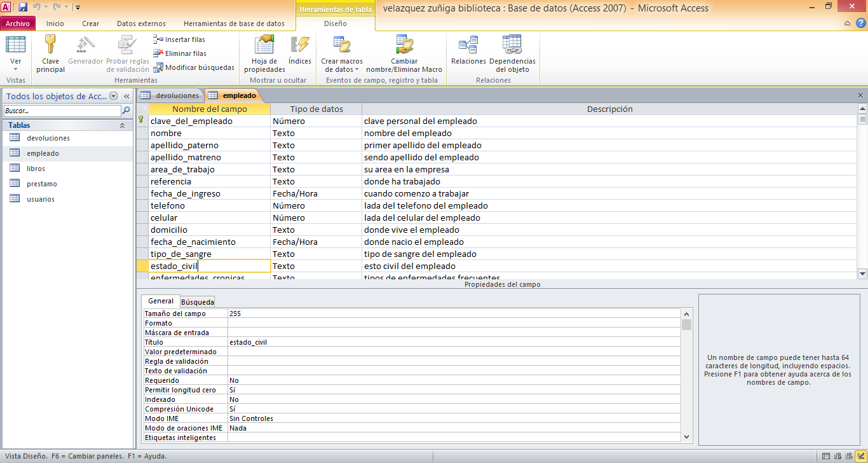Open the Hoja de propiedades pane
Image resolution: width=868 pixels, height=463 pixels.
click(x=264, y=54)
